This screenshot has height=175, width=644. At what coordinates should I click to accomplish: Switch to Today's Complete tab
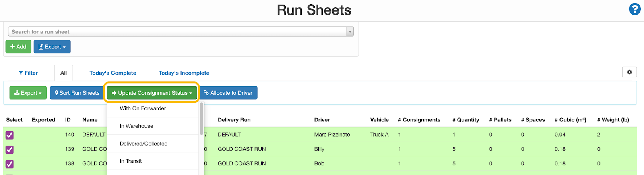pos(113,73)
